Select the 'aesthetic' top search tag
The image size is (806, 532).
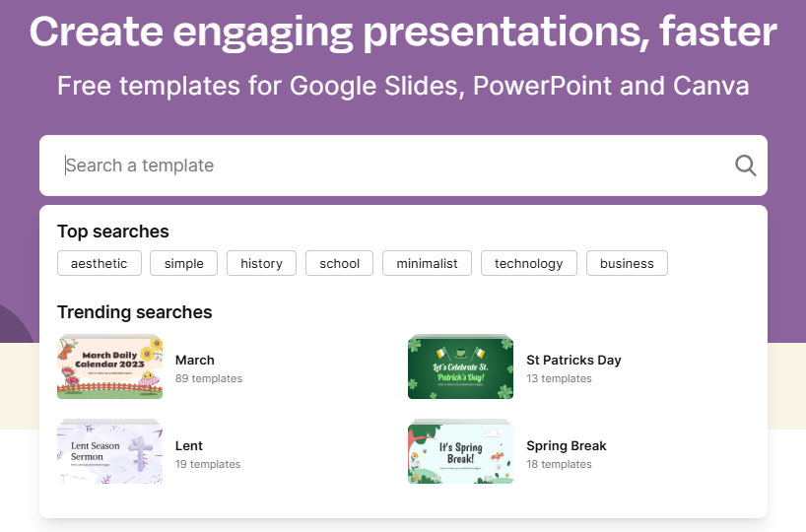tap(100, 263)
